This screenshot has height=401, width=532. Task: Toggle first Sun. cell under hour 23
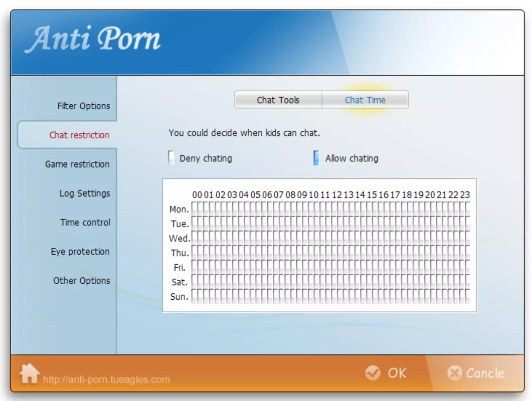pyautogui.click(x=462, y=296)
